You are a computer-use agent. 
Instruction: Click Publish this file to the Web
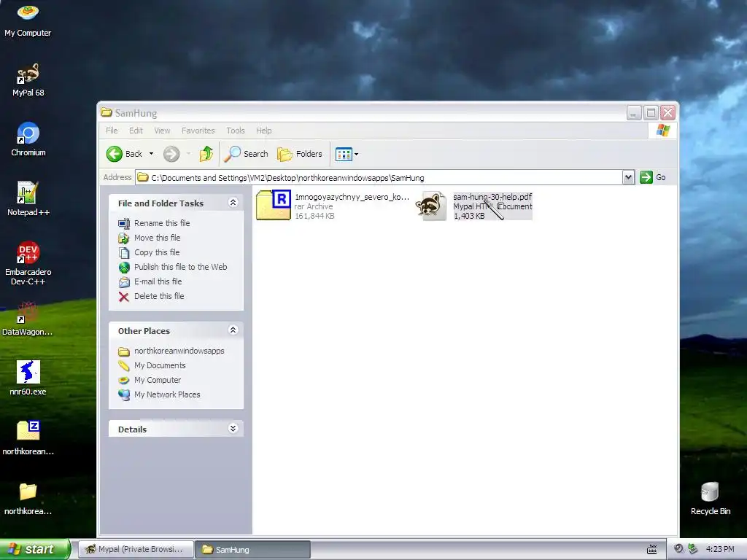tap(181, 267)
